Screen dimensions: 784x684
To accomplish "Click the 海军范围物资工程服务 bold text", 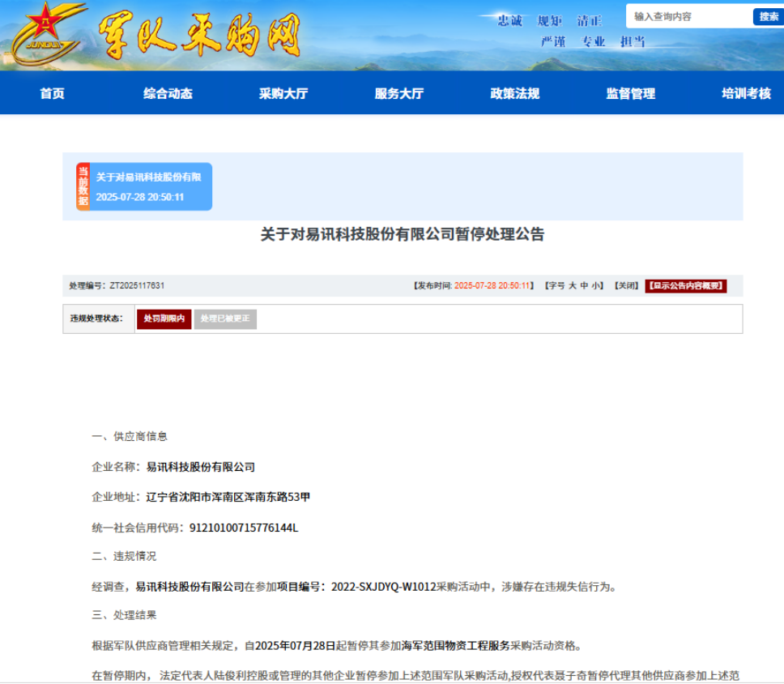I will [455, 646].
